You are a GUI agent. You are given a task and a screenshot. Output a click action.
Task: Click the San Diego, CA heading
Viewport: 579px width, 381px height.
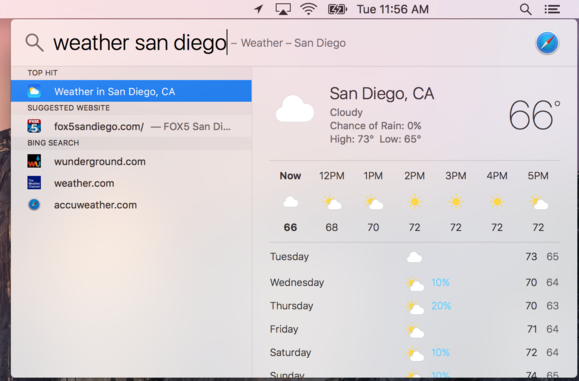(382, 93)
